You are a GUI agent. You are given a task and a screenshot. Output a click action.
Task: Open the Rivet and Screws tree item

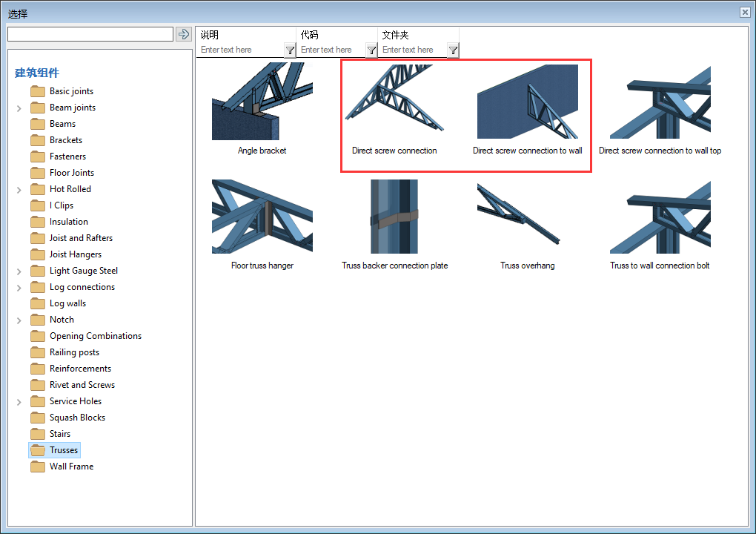tap(82, 385)
